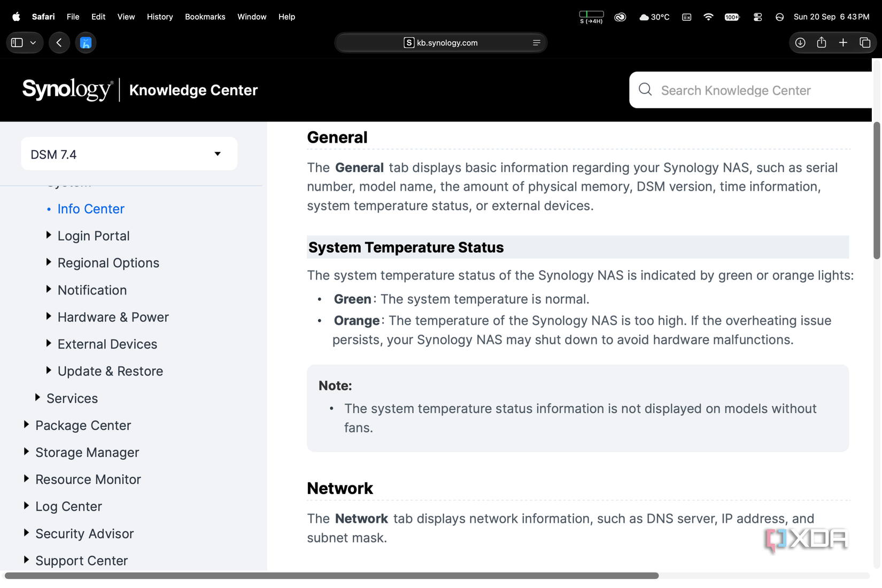The image size is (882, 588).
Task: Click the "Note:" label in the gray box
Action: click(x=335, y=385)
